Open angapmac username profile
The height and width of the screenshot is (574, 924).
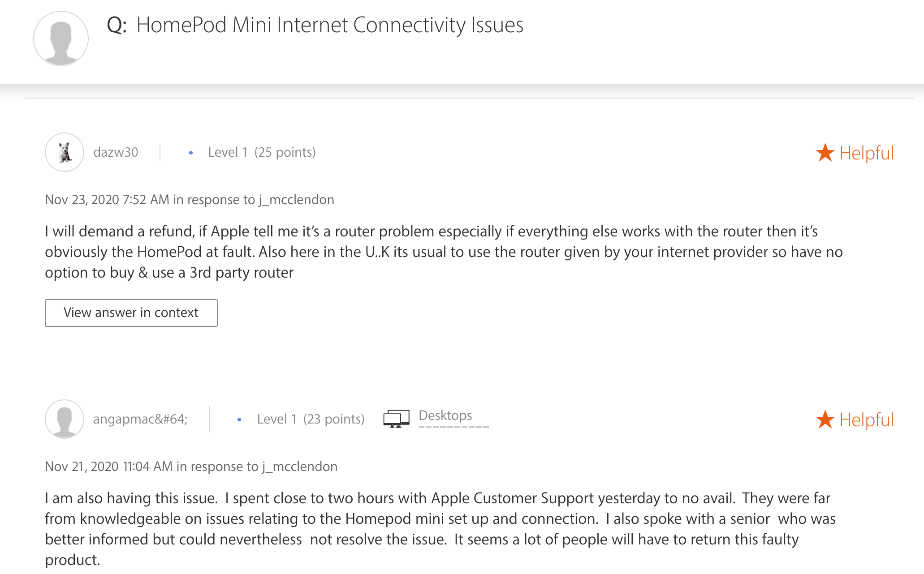(140, 419)
